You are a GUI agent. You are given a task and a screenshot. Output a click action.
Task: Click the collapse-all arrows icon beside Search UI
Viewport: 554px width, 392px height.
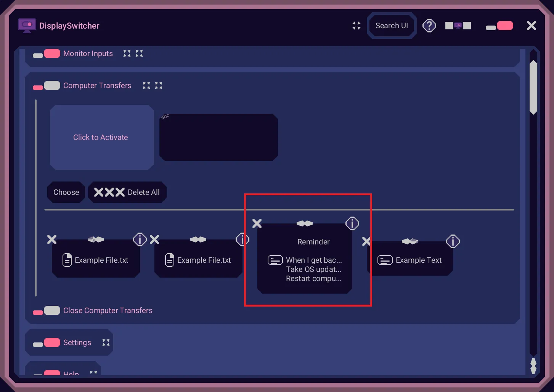coord(356,26)
